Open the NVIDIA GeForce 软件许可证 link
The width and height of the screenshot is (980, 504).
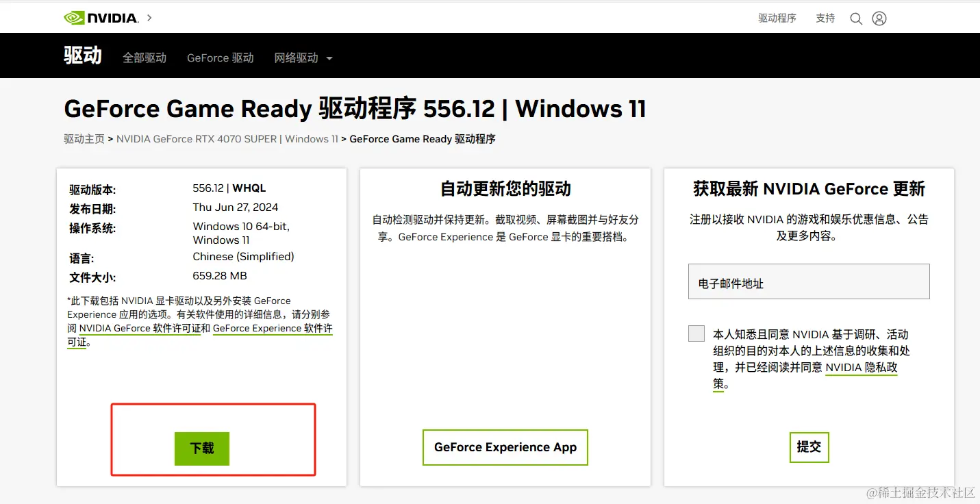click(x=140, y=329)
